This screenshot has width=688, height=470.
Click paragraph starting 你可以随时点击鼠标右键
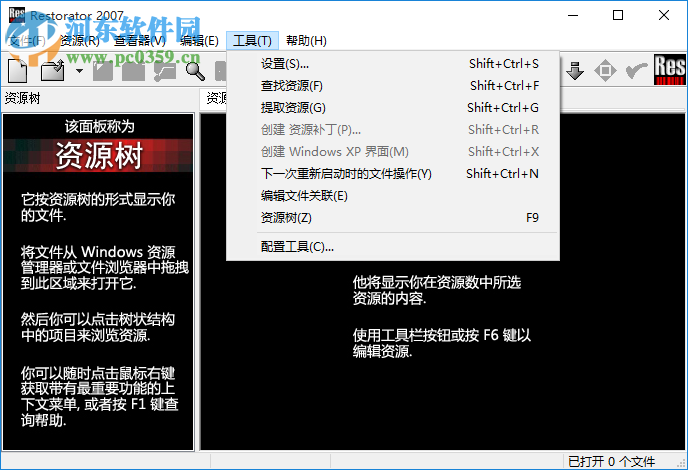99,397
